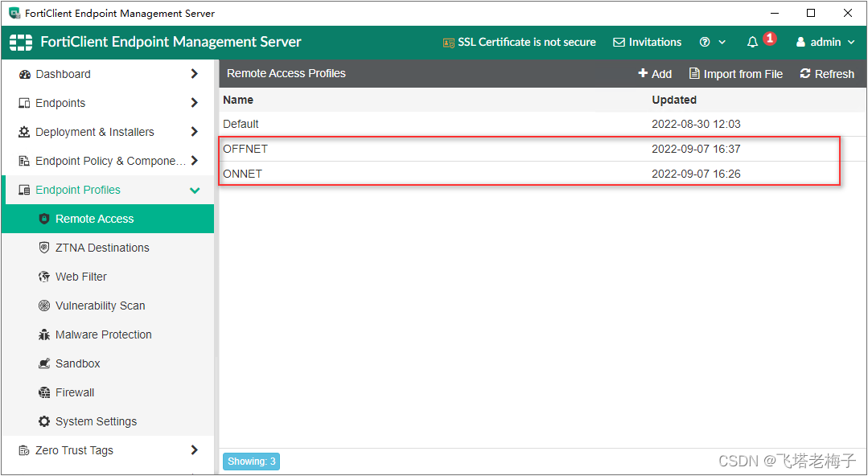Click the Sandbox icon
Viewport: 868px width, 476px height.
pos(44,363)
